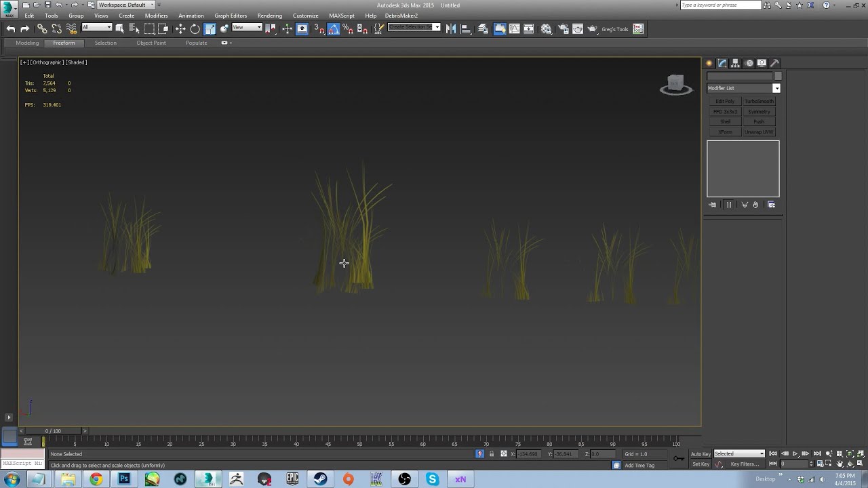
Task: Open the Material Editor icon
Action: 547,28
